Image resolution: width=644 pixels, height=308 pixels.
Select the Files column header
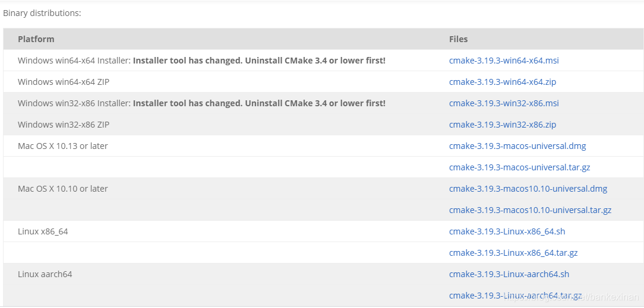click(459, 39)
